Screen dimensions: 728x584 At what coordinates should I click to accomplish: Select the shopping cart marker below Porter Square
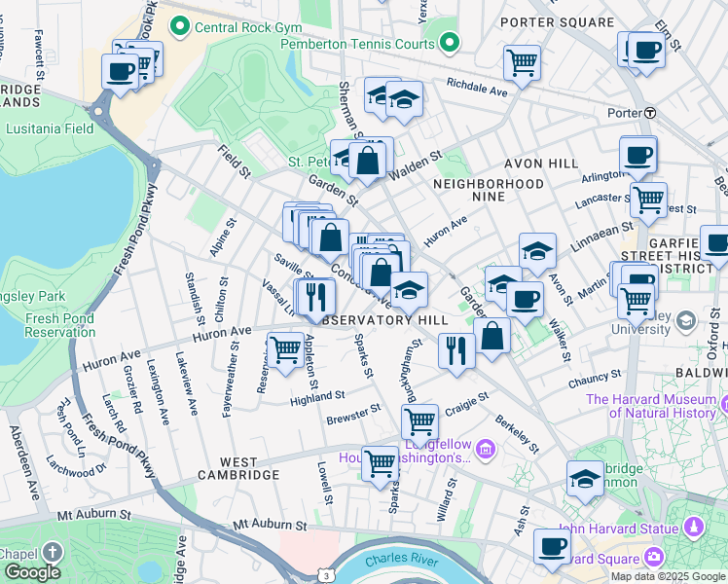523,63
